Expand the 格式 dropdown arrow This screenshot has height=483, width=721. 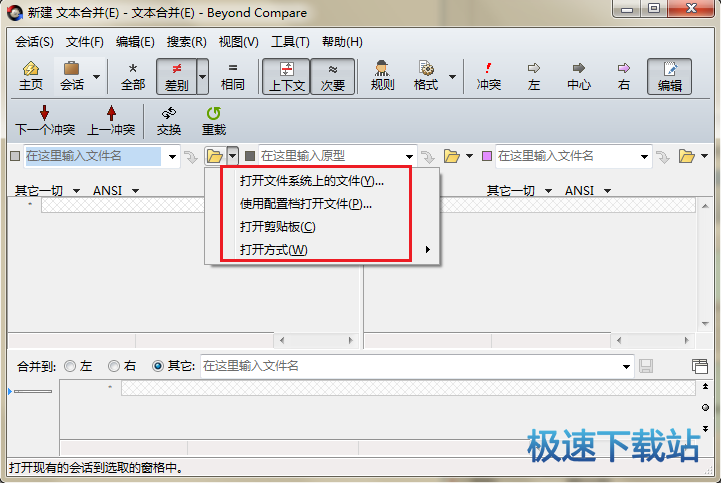point(452,76)
